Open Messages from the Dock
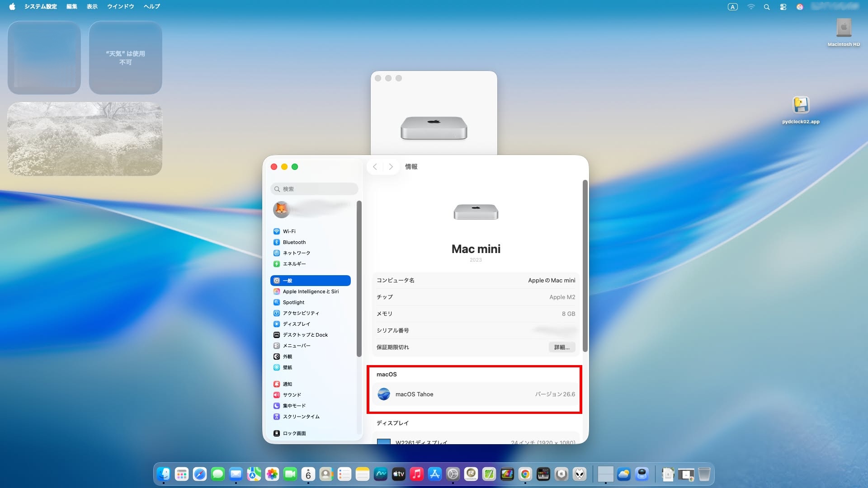This screenshot has height=488, width=868. [218, 474]
